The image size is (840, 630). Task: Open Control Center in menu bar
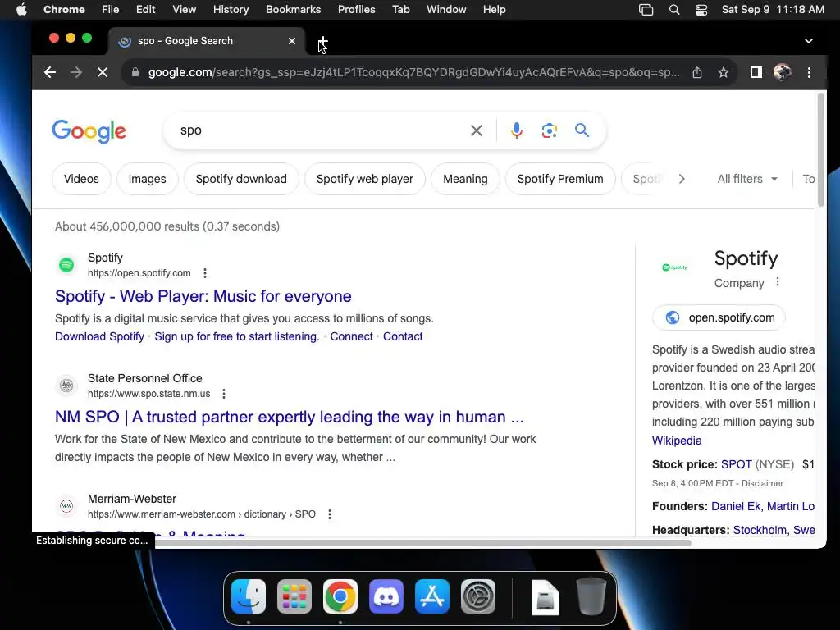[701, 10]
